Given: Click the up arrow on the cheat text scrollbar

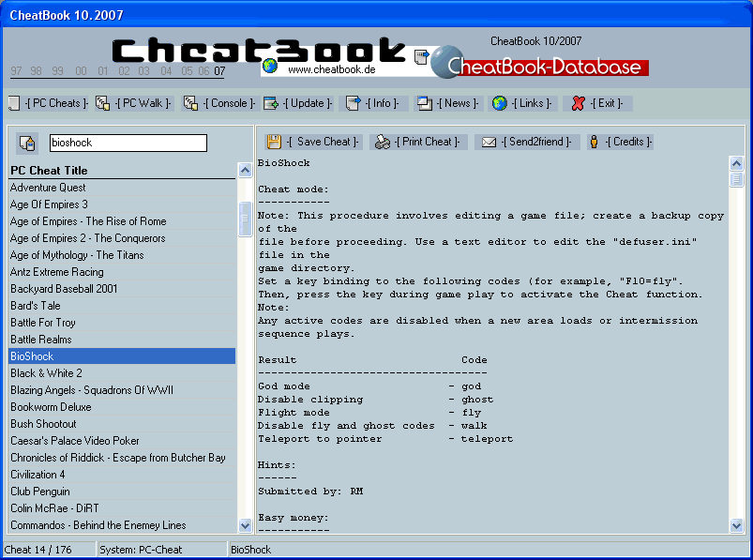Looking at the screenshot, I should click(x=736, y=161).
